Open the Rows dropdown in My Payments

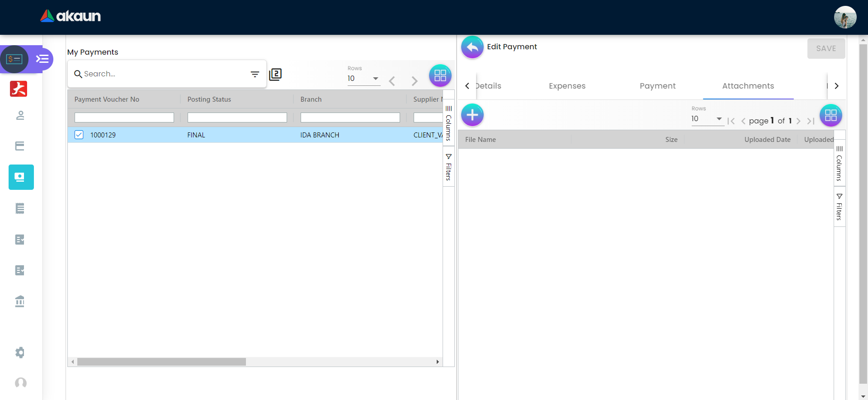click(x=363, y=79)
